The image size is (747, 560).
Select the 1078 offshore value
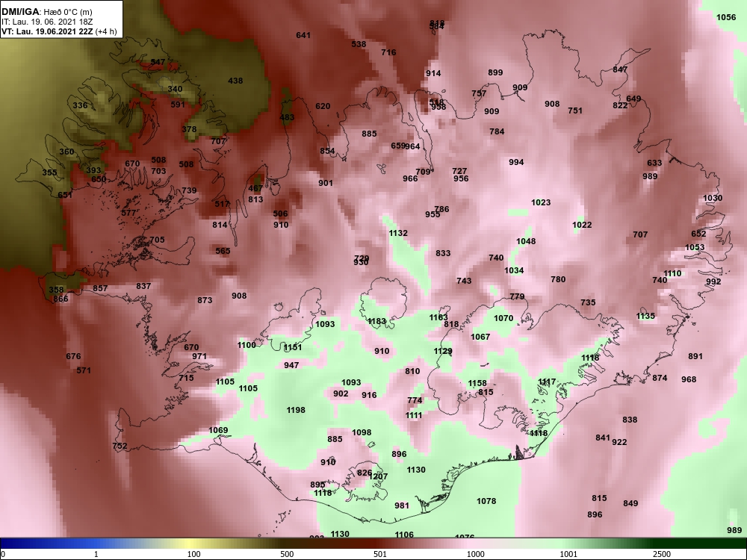tap(486, 501)
